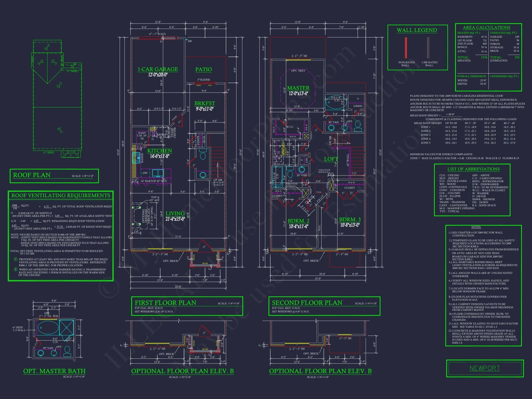This screenshot has width=532, height=399.
Task: Click the AREA CALCULATIONS heading
Action: click(x=487, y=27)
